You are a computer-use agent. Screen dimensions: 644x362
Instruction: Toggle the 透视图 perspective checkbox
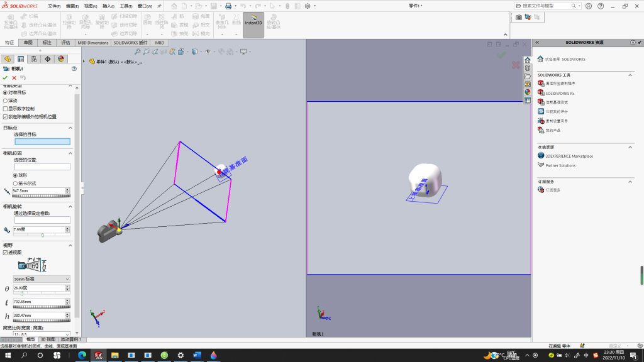(x=5, y=253)
